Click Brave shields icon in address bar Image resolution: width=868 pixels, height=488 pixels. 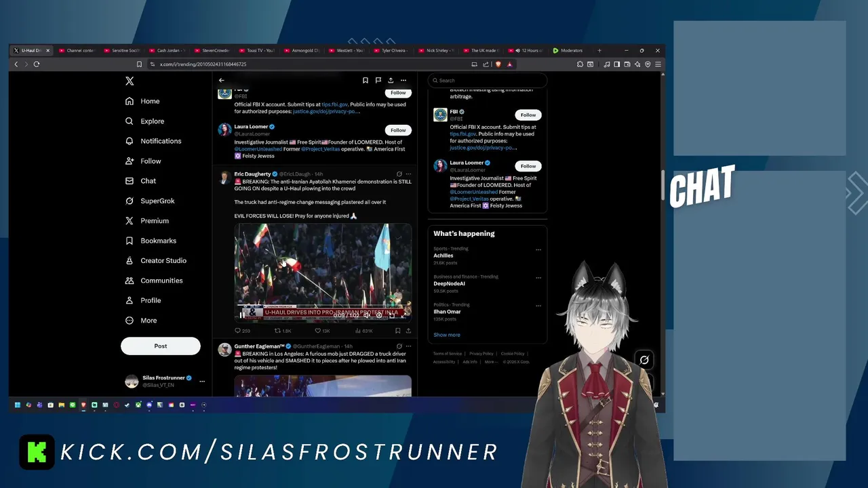(498, 64)
